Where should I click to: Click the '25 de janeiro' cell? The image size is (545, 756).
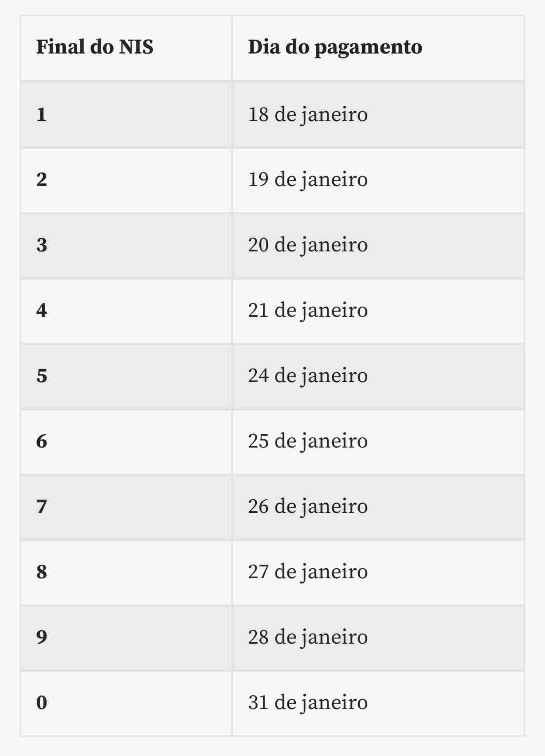(x=378, y=442)
